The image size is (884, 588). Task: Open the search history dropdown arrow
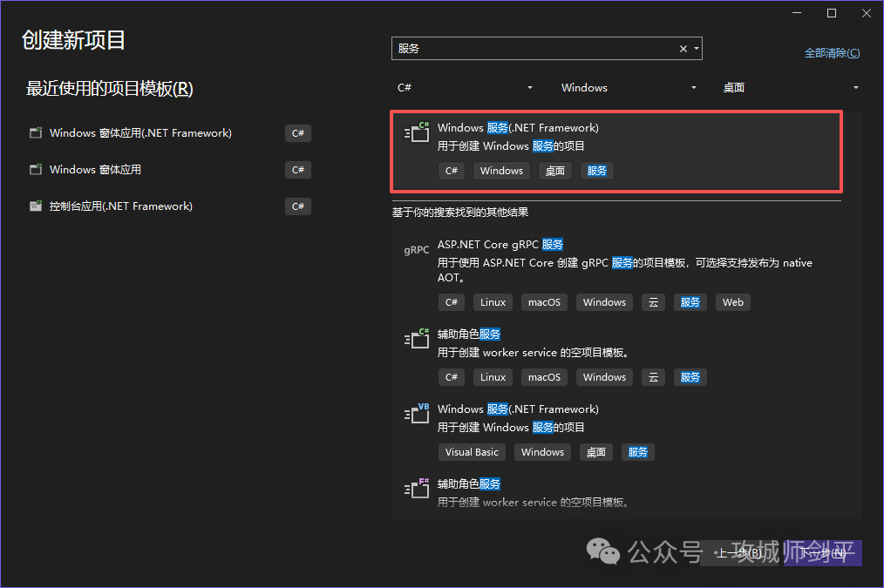(697, 49)
